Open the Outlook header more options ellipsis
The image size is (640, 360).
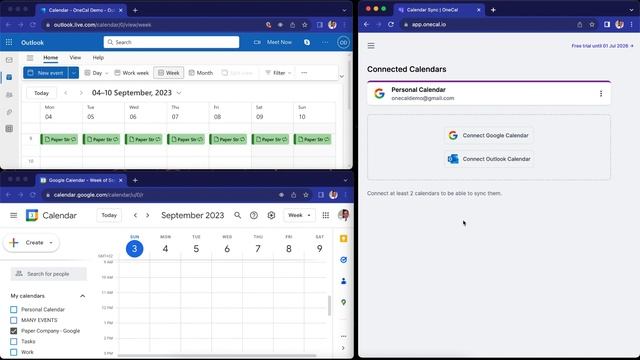click(325, 42)
